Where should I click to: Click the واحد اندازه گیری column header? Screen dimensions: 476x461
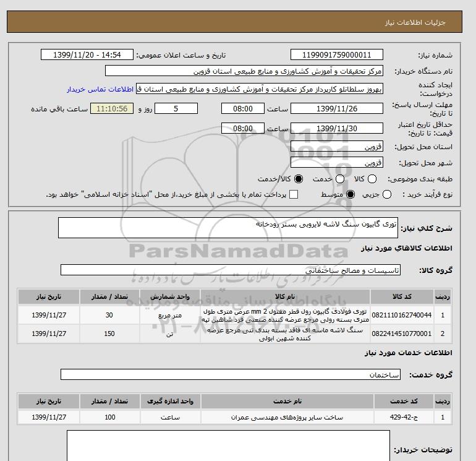click(170, 402)
